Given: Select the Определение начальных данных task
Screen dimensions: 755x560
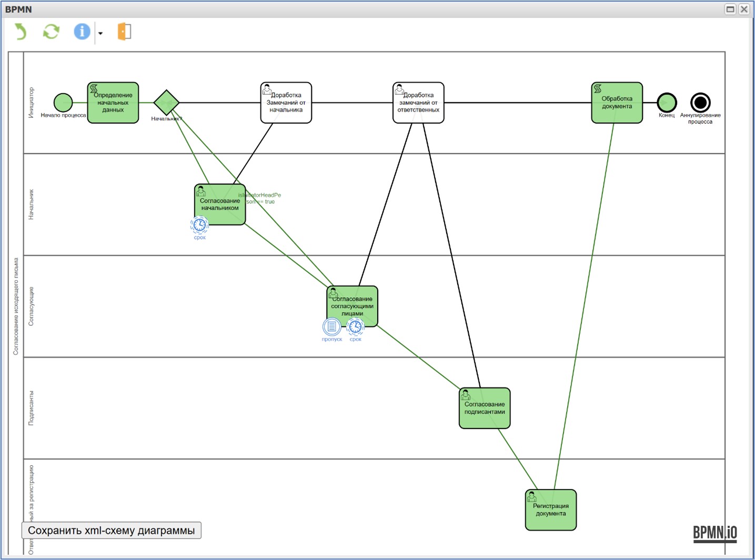Looking at the screenshot, I should coord(113,103).
